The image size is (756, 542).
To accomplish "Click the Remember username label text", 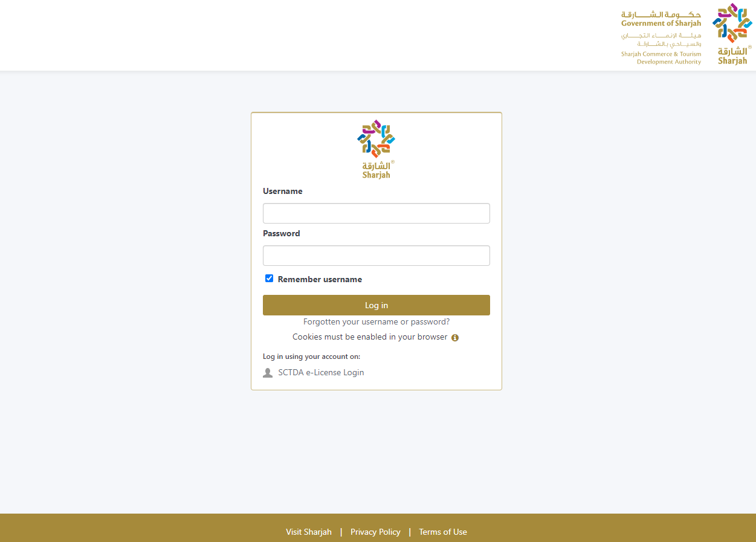I will (320, 280).
